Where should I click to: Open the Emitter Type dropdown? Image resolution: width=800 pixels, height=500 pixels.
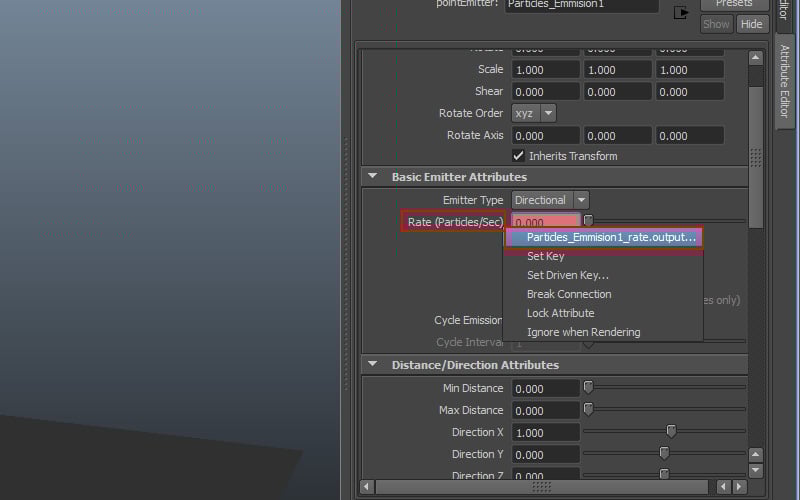pos(550,200)
